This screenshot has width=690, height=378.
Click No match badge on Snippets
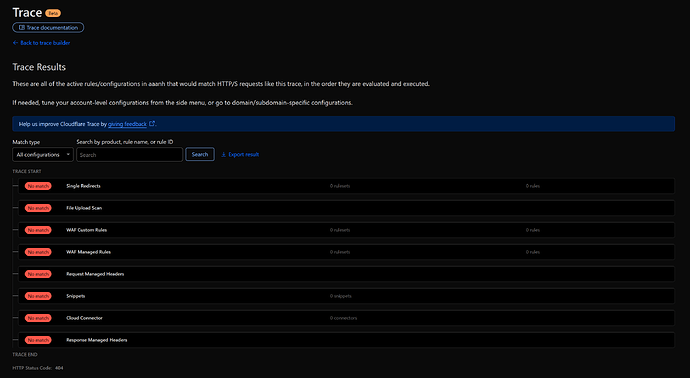pos(38,296)
